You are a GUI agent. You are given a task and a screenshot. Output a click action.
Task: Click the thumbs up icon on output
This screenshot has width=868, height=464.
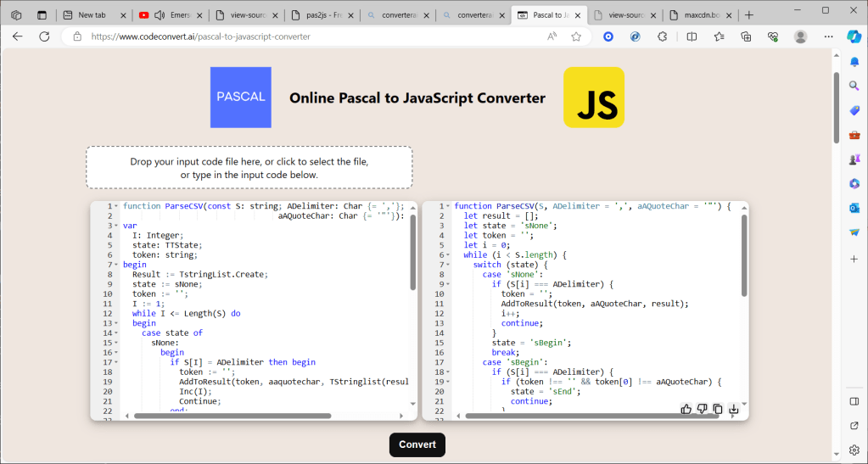pos(686,409)
